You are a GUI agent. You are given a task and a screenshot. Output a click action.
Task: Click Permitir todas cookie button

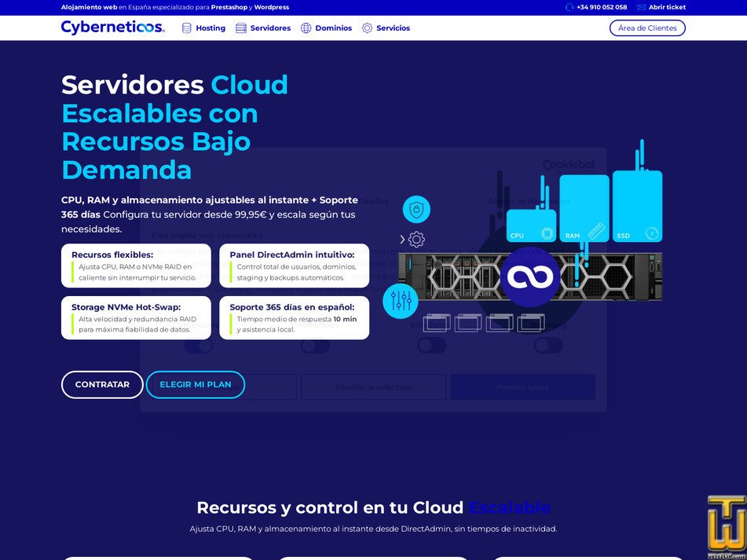(x=522, y=387)
